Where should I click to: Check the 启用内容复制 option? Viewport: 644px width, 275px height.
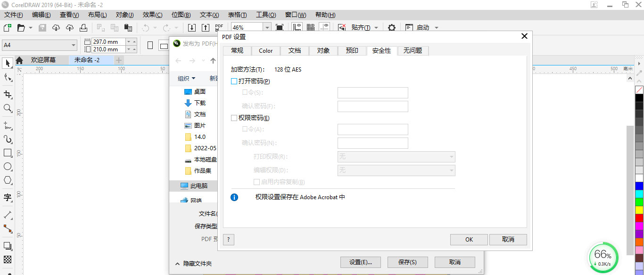(257, 182)
